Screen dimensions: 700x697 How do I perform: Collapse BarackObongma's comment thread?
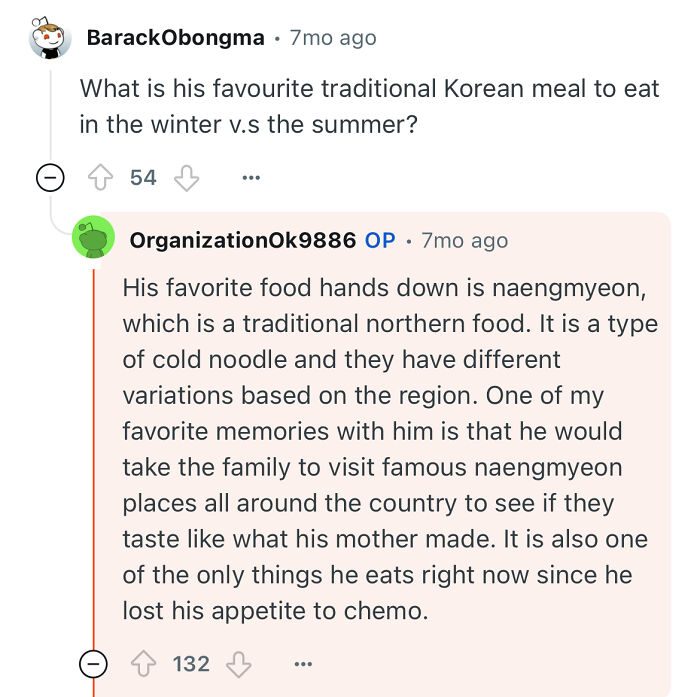tap(50, 178)
